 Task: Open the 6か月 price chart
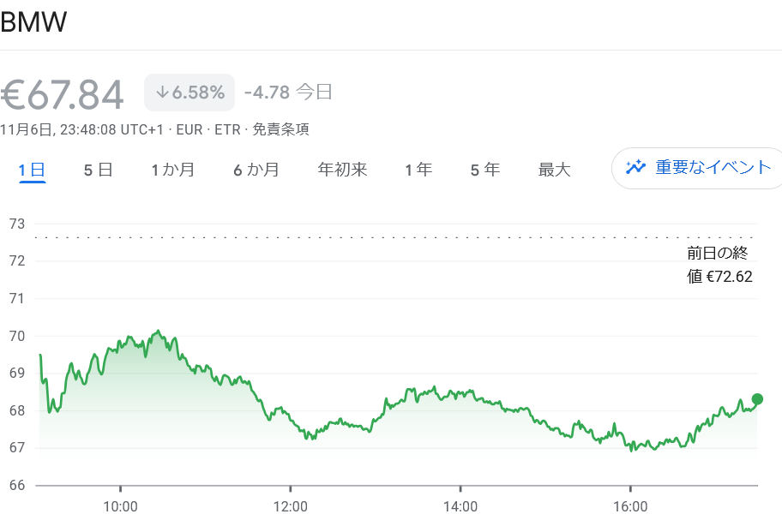tap(256, 169)
